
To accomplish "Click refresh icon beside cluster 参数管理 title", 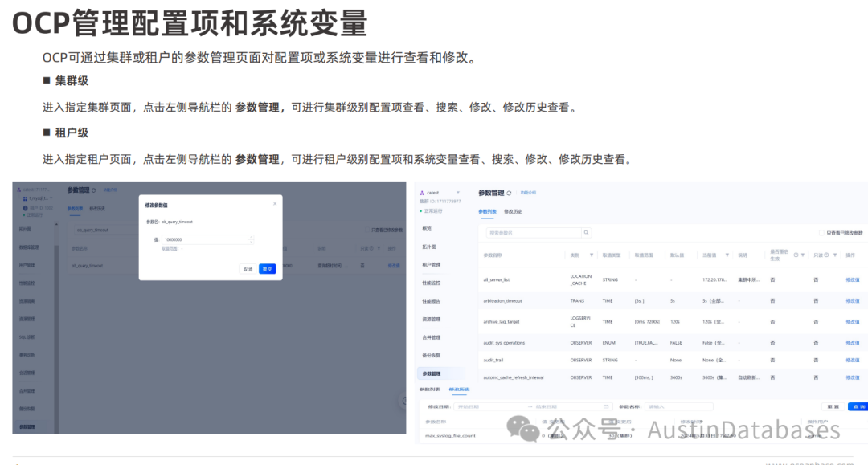I will [509, 193].
